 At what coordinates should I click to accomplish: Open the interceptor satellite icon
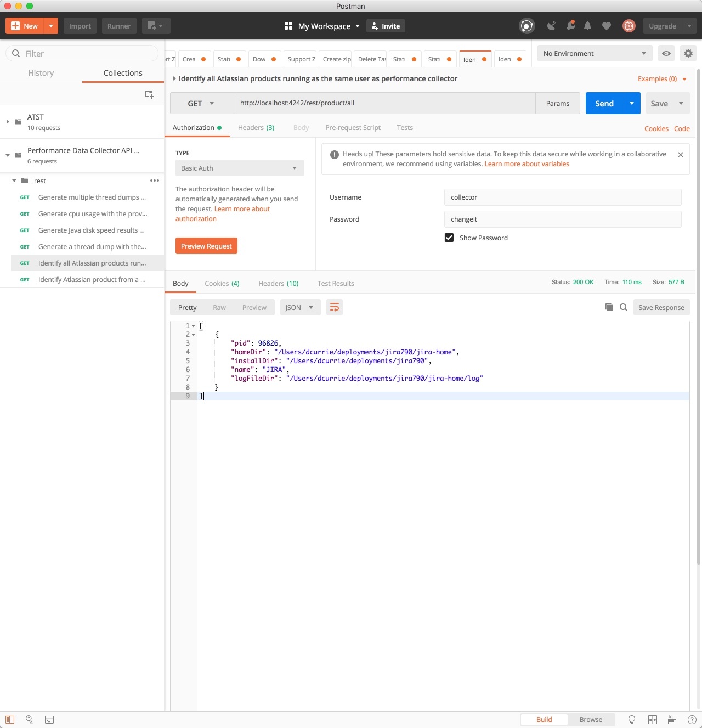552,26
